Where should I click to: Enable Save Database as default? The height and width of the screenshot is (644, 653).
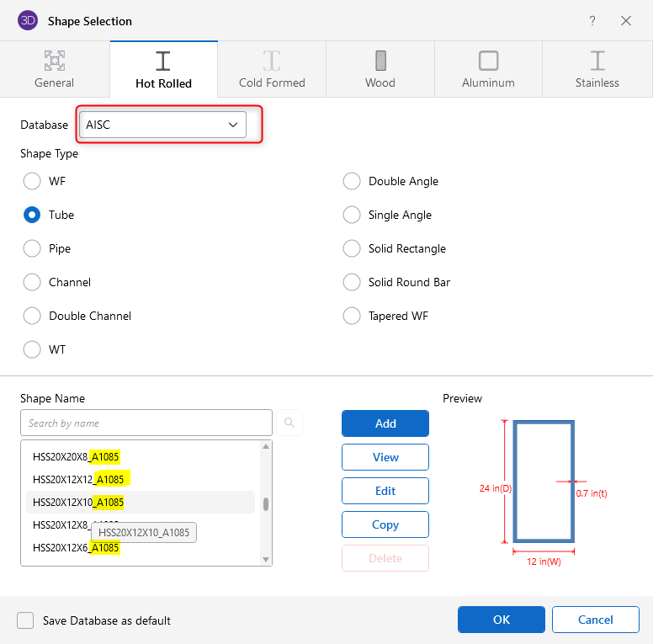click(x=26, y=620)
